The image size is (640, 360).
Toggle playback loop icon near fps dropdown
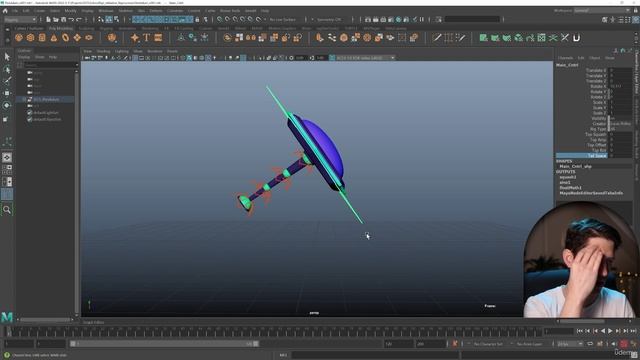590,344
